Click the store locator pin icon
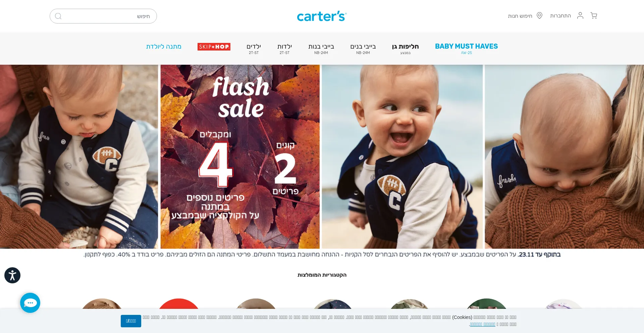Screen dimensions: 644x333 (x=540, y=15)
